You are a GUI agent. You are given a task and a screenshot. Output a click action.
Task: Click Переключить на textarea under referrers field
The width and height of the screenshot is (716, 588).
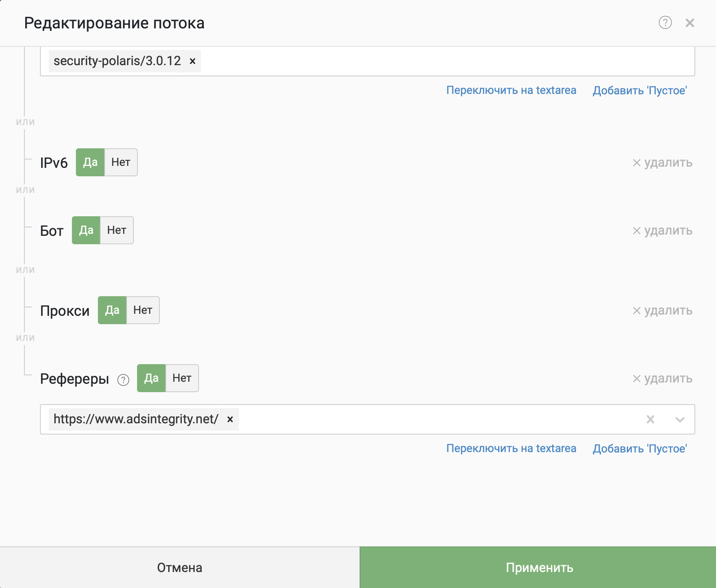[511, 448]
